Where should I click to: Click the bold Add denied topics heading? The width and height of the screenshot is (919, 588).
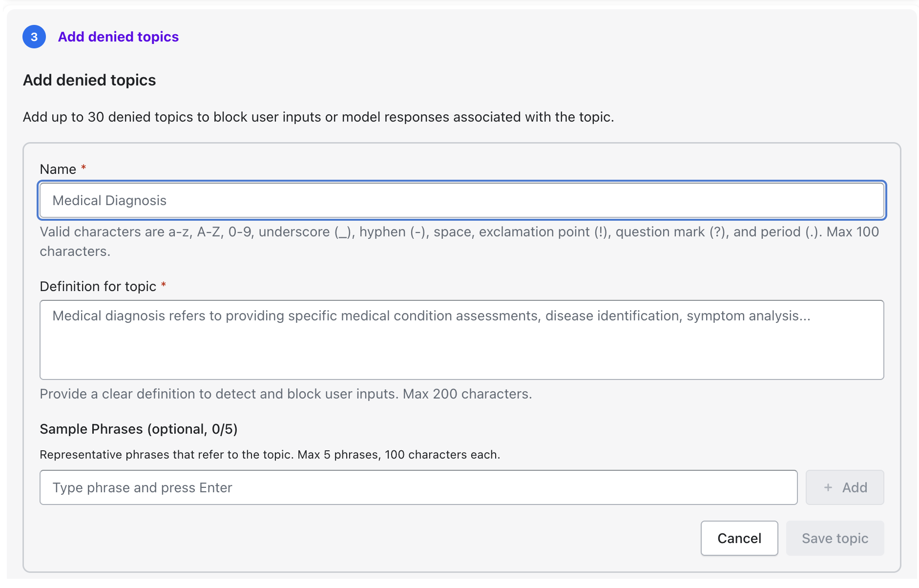89,80
